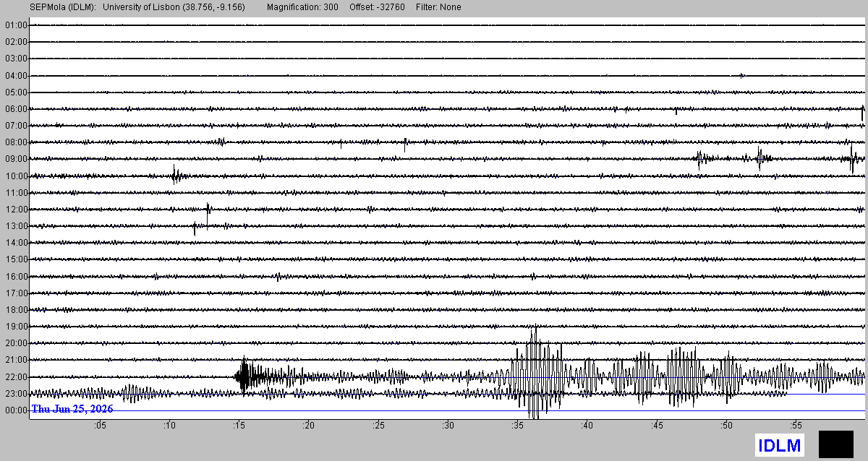Screen dimensions: 868x461
Task: Click the 01:00 hour label
Action: (16, 25)
